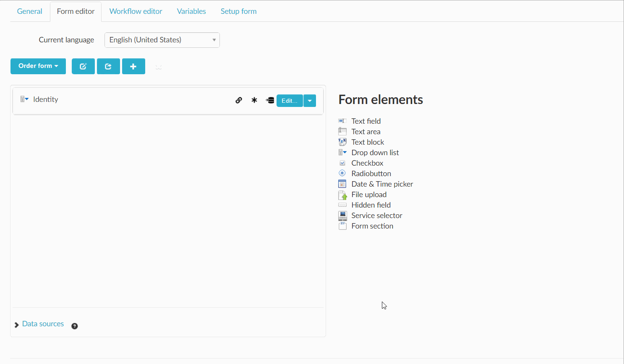The width and height of the screenshot is (624, 364).
Task: Open the arrow dropdown beside Edit button
Action: click(310, 101)
